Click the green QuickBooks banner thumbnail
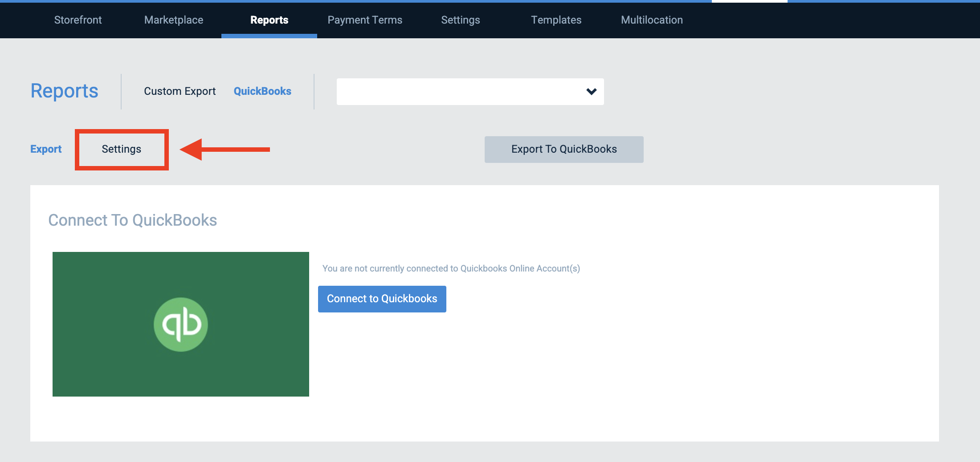This screenshot has height=462, width=980. pos(180,324)
